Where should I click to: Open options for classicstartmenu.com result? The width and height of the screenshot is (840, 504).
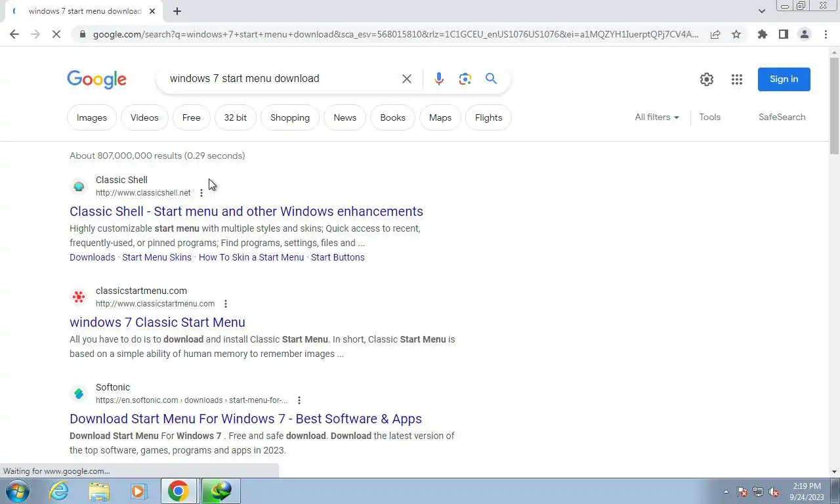click(x=226, y=304)
